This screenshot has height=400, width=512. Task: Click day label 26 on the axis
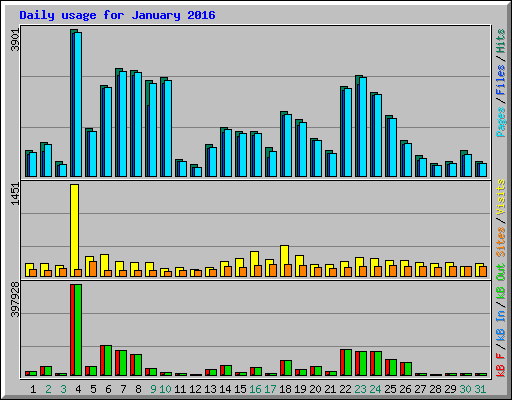tap(405, 389)
